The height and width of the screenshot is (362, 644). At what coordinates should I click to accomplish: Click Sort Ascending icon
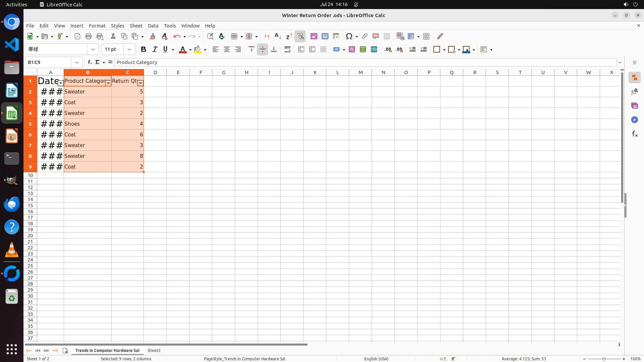tap(278, 36)
